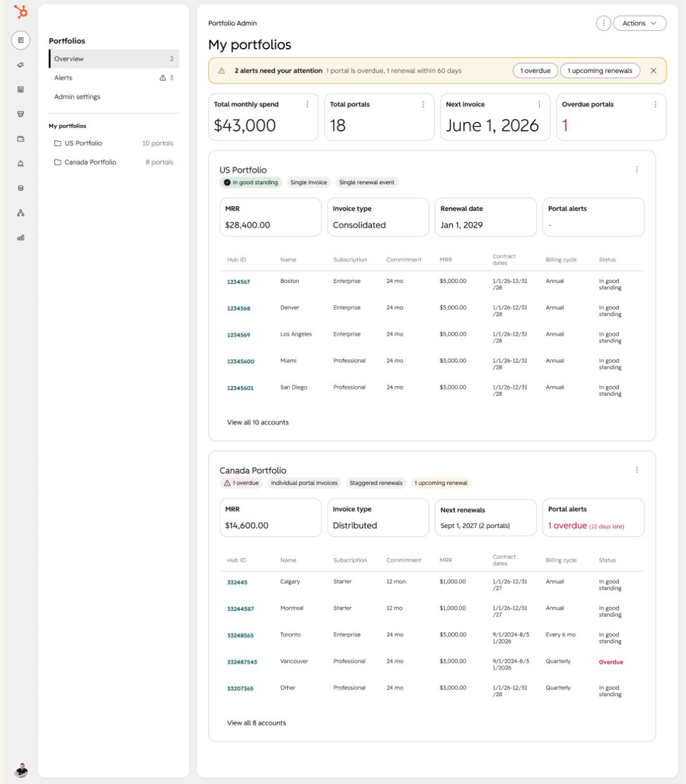Click the Single invoice tag
The image size is (686, 784).
pos(308,183)
